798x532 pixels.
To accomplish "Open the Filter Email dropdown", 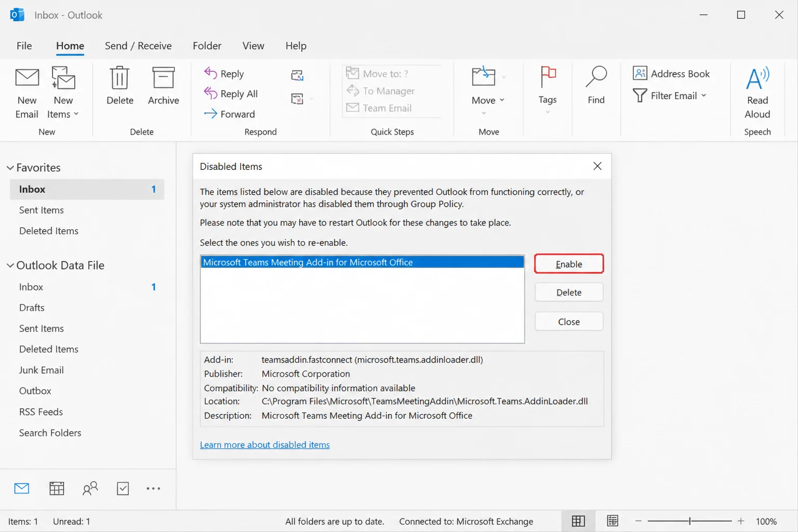I will (x=670, y=96).
